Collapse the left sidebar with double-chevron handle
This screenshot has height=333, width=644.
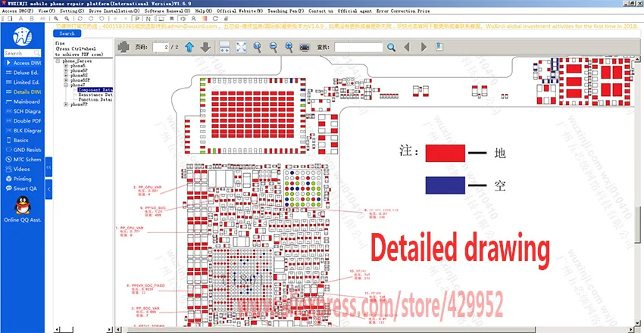(48, 167)
